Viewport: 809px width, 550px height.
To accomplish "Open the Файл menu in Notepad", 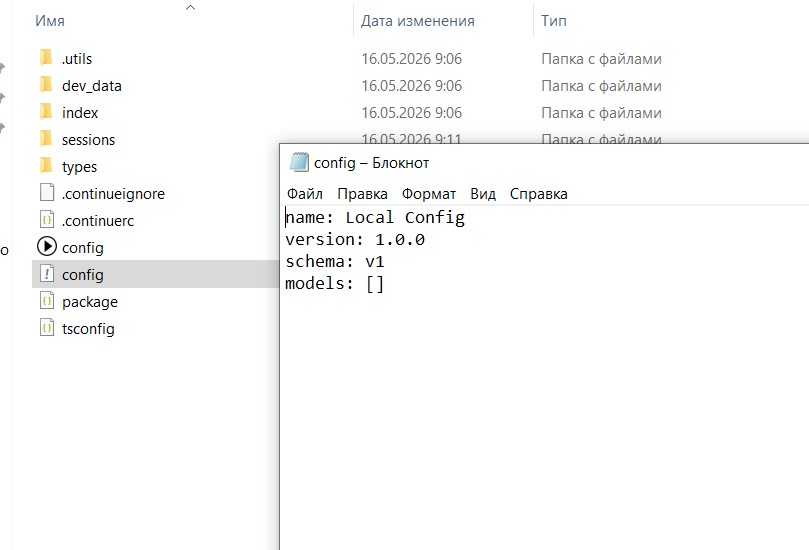I will click(305, 194).
